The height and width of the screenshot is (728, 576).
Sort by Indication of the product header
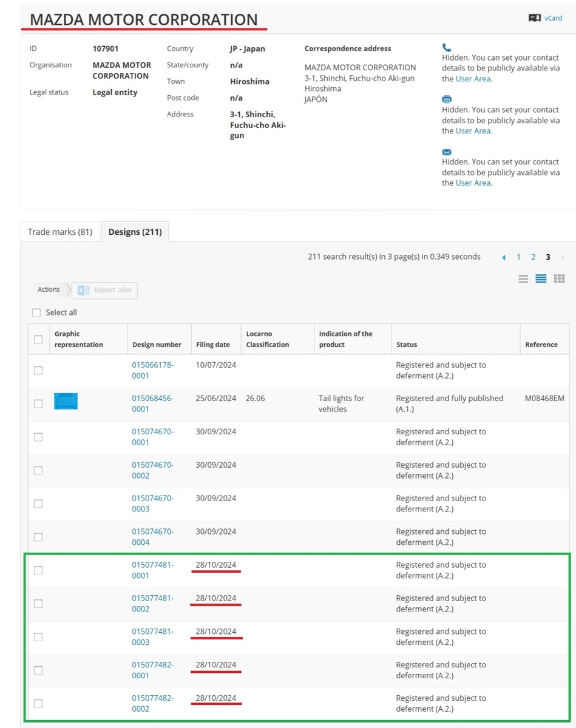[x=345, y=339]
